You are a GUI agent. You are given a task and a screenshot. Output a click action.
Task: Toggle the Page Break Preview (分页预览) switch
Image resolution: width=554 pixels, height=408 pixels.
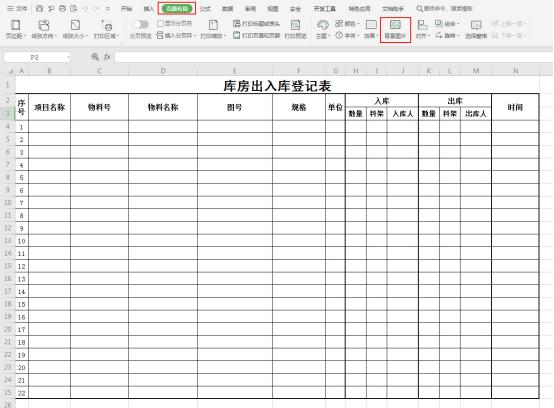click(x=141, y=24)
